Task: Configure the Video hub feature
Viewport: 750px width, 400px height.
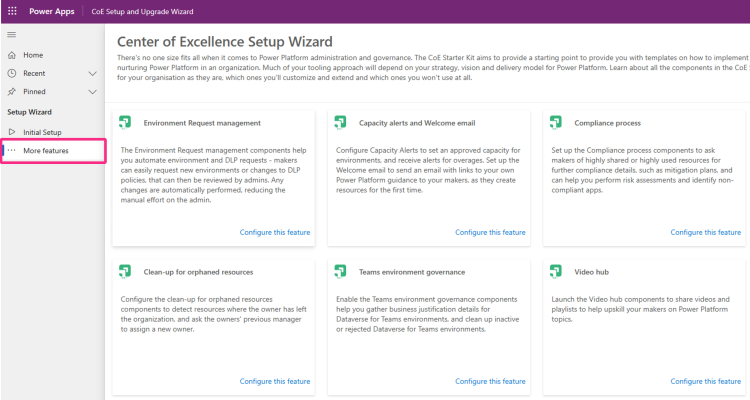Action: pyautogui.click(x=706, y=381)
